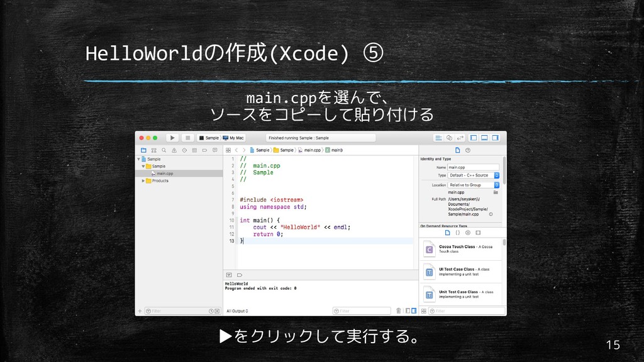Click the Sample project breadcrumb in jump bar
This screenshot has width=644, height=362.
[260, 150]
